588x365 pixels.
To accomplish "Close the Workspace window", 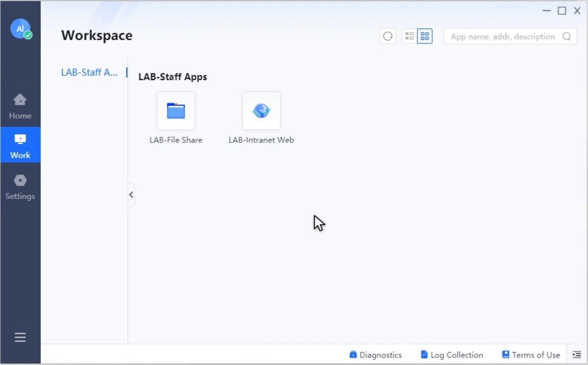I will pyautogui.click(x=577, y=11).
